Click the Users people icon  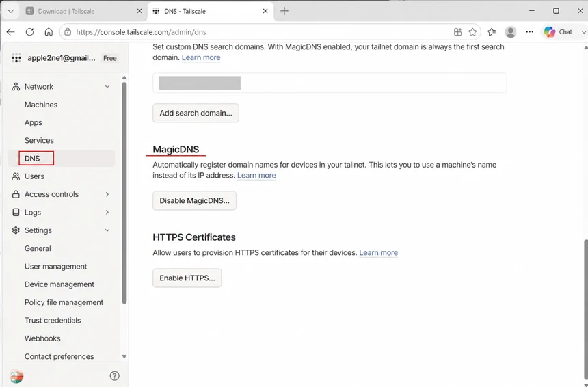click(x=16, y=176)
